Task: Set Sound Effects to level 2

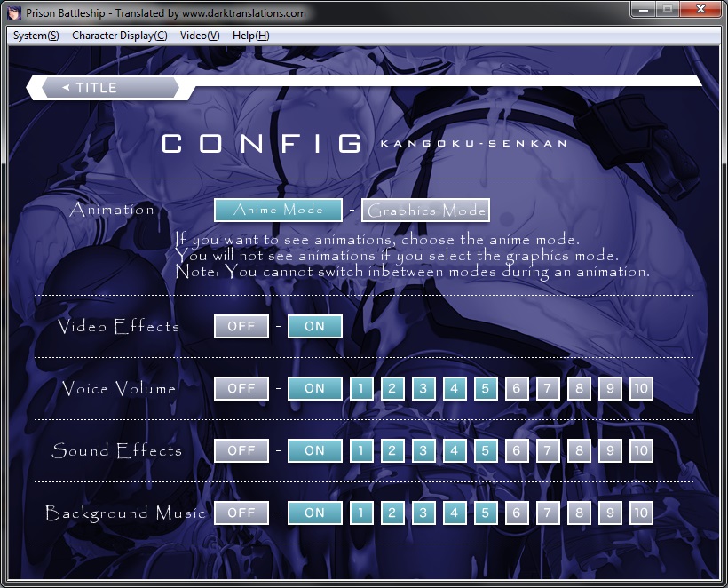Action: (x=392, y=450)
